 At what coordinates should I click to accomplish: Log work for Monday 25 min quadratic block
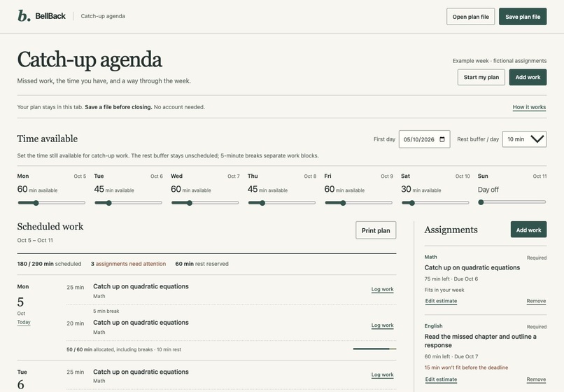click(x=382, y=289)
